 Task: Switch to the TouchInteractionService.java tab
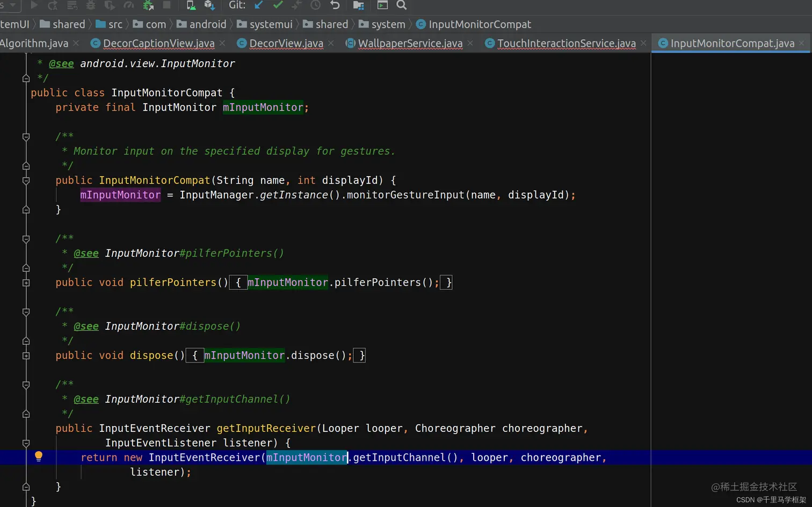[567, 44]
